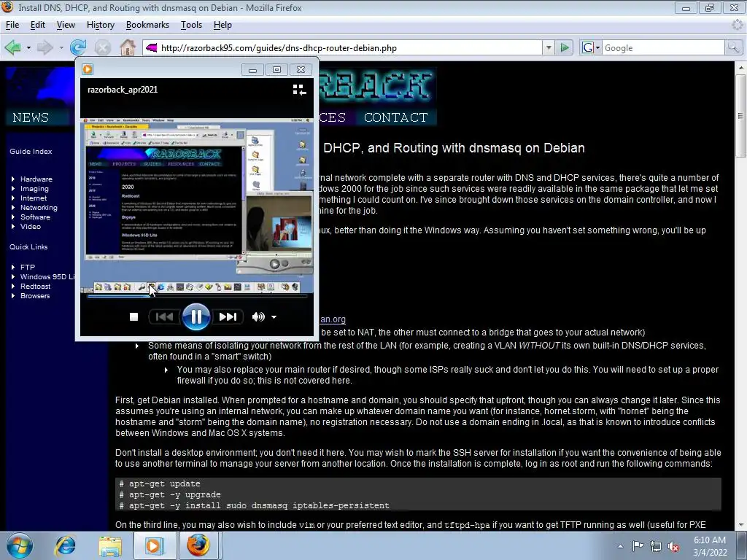Image resolution: width=747 pixels, height=560 pixels.
Task: Click the Firefox activity throbber icon
Action: [x=738, y=25]
